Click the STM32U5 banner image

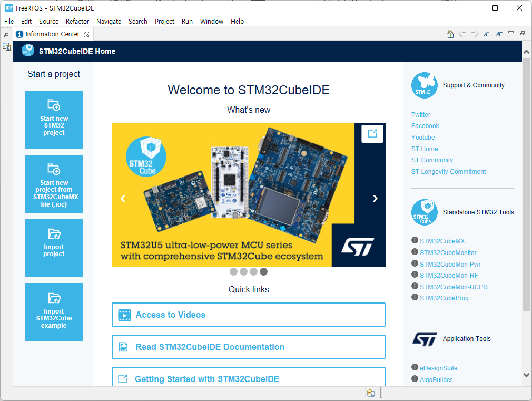point(249,194)
